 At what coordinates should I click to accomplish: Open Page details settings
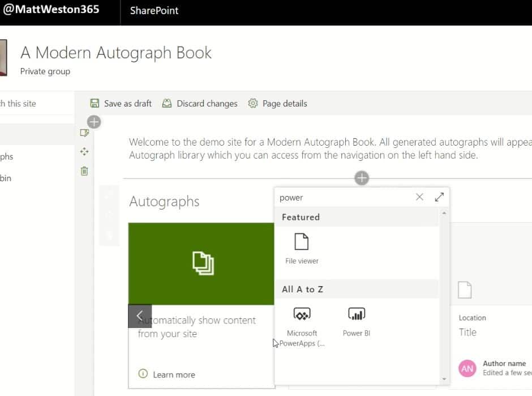click(x=277, y=103)
